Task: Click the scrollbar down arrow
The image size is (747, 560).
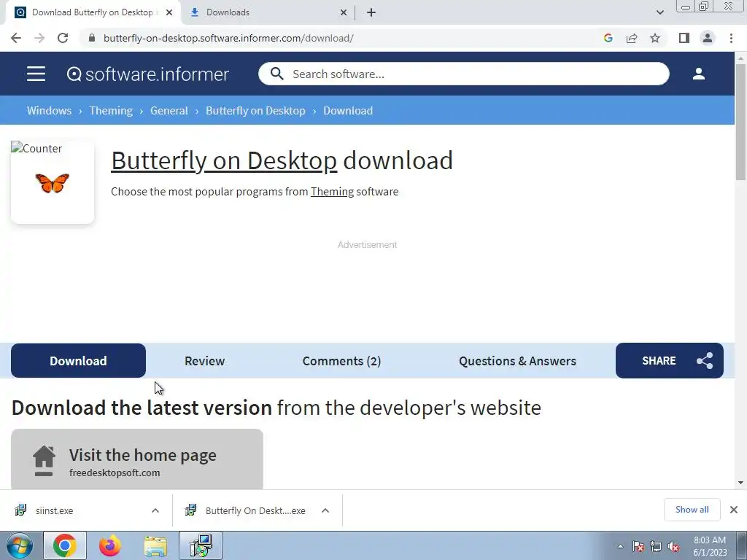Action: pyautogui.click(x=740, y=483)
